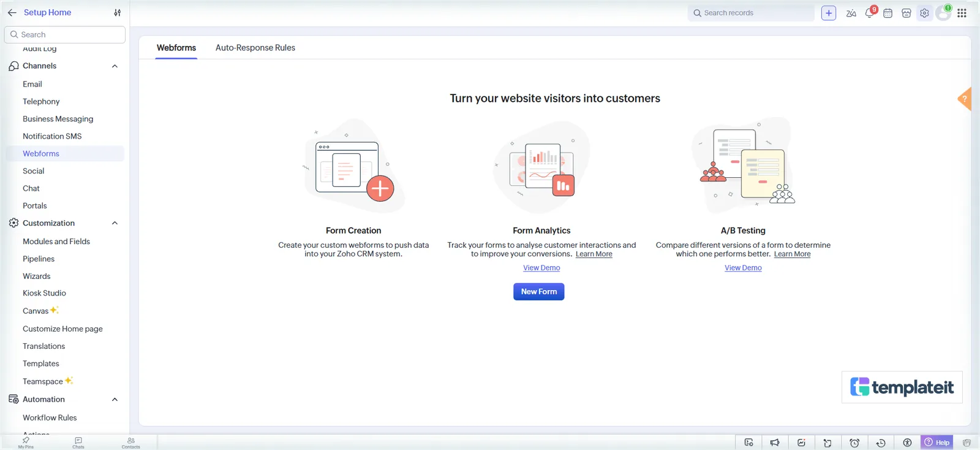This screenshot has width=980, height=450.
Task: Select Telephony in the sidebar
Action: (41, 101)
